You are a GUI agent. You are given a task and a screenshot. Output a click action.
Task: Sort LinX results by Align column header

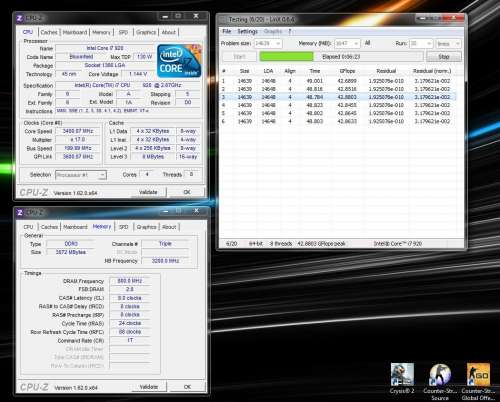pos(290,71)
